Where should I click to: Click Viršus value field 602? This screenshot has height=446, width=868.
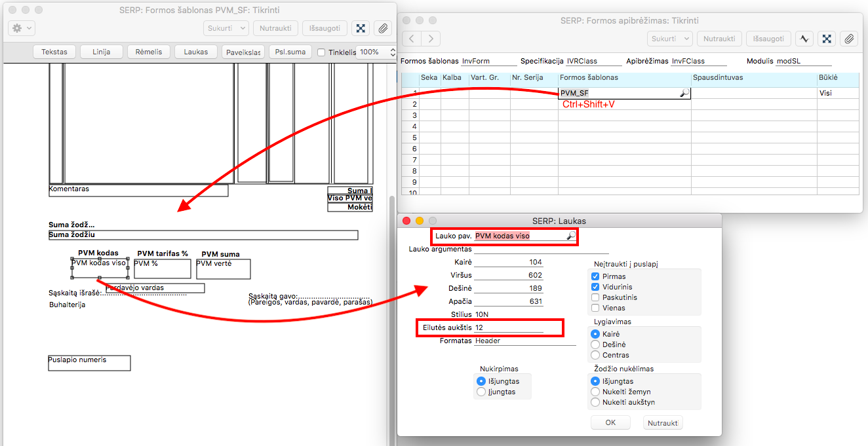click(x=509, y=275)
